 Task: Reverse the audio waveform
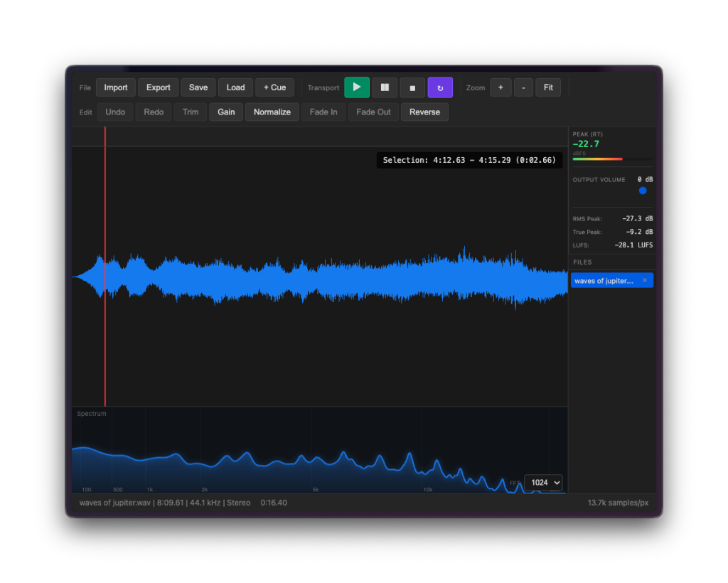pos(424,112)
